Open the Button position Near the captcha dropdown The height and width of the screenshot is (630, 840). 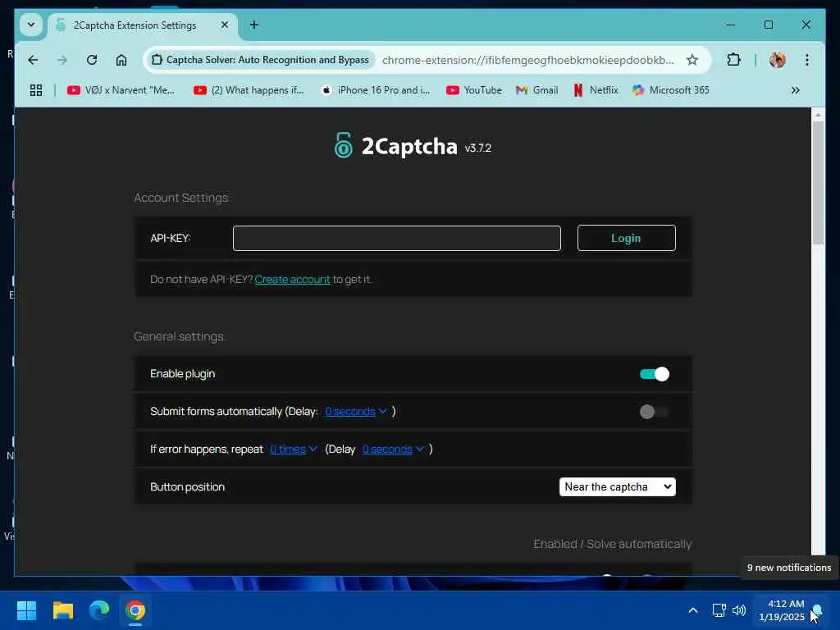pos(617,486)
